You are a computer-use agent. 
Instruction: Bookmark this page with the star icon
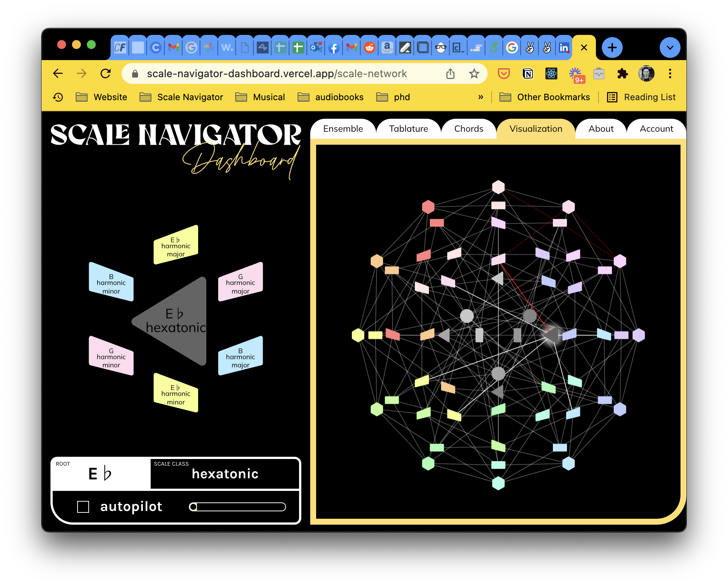(474, 73)
